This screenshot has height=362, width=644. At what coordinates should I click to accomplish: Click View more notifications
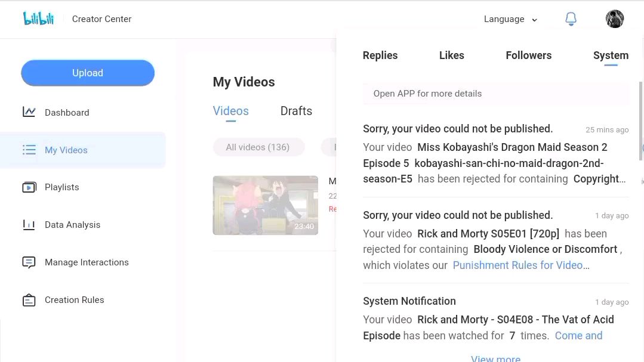(496, 358)
